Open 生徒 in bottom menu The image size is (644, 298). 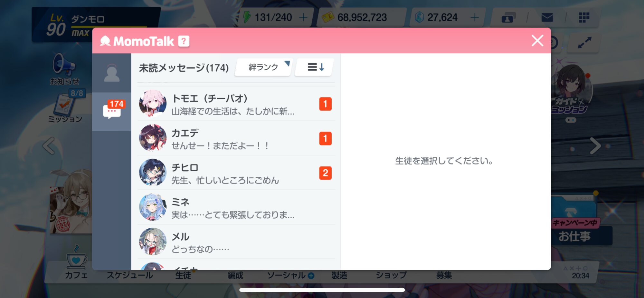click(x=183, y=275)
